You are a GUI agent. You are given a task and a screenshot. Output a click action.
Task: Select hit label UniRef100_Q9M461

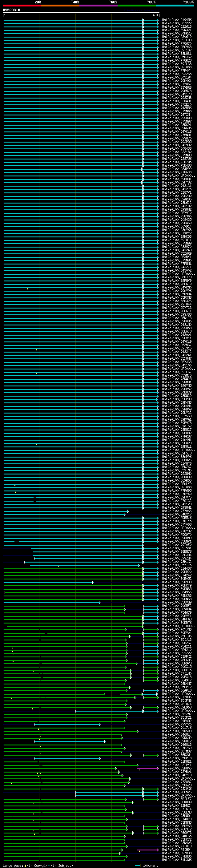177,81
